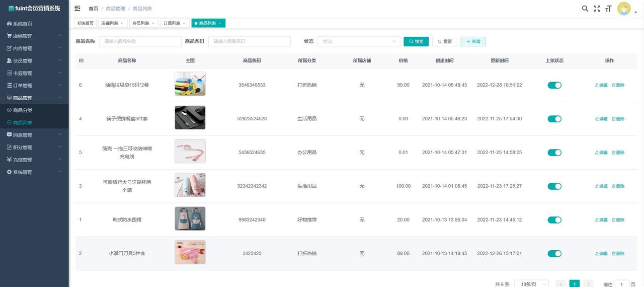
Task: Close the 订单列表 tab
Action: (x=184, y=23)
